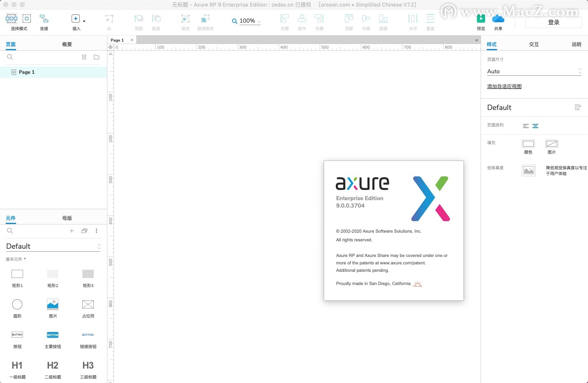Image resolution: width=588 pixels, height=383 pixels.
Task: Switch to the 元件 widgets tab
Action: click(11, 218)
